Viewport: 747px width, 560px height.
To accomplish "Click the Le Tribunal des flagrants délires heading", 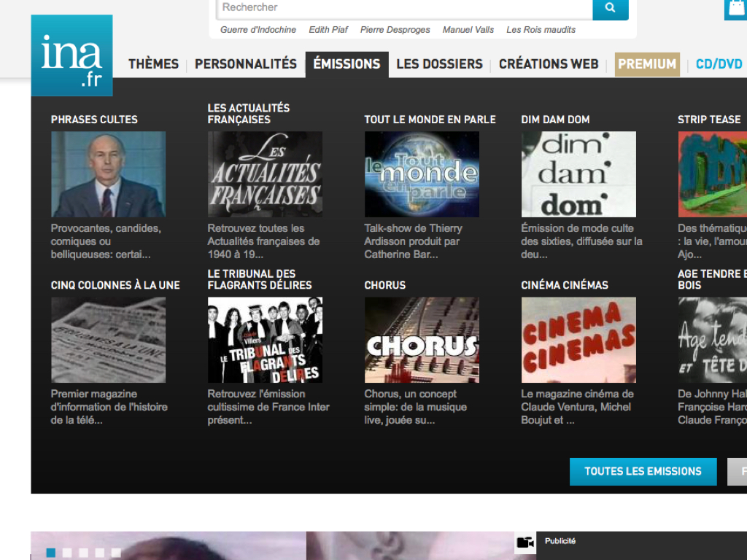I will 260,279.
